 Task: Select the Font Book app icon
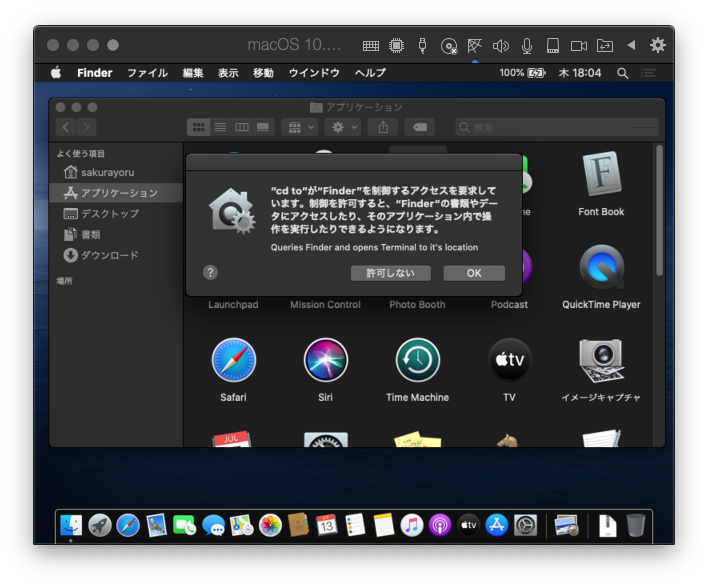(601, 175)
